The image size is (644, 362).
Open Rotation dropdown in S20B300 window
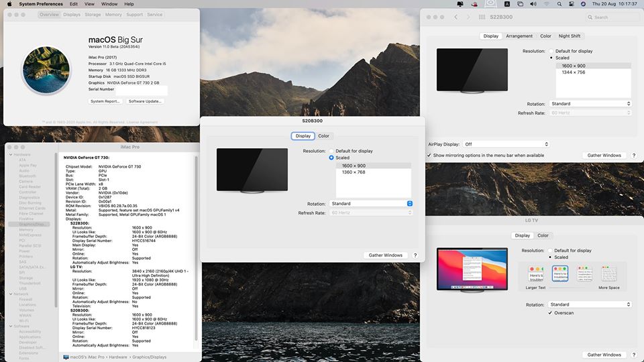[371, 204]
